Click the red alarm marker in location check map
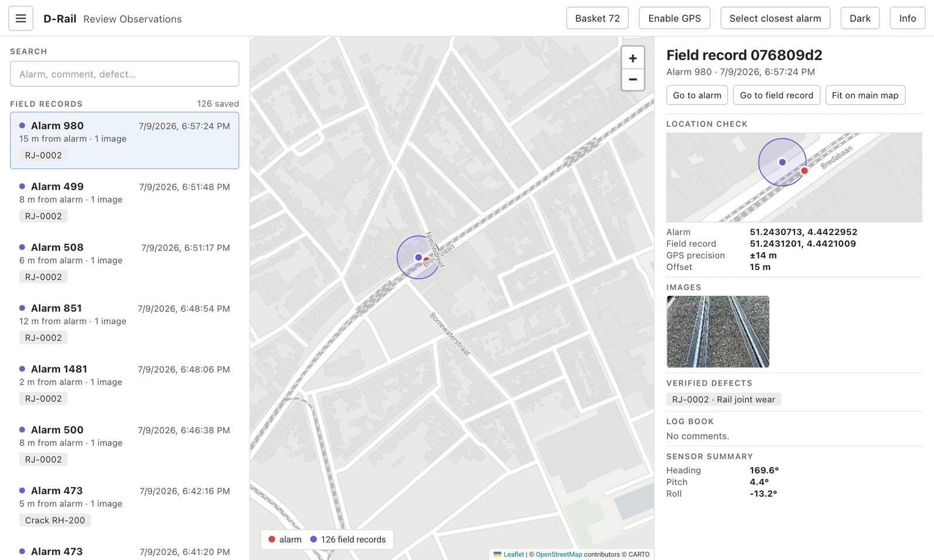 pyautogui.click(x=804, y=171)
